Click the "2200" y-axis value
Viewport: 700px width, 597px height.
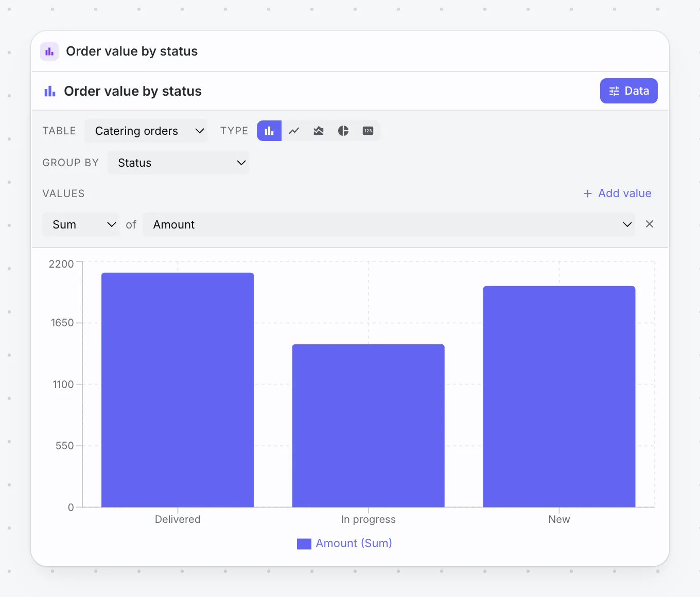61,264
